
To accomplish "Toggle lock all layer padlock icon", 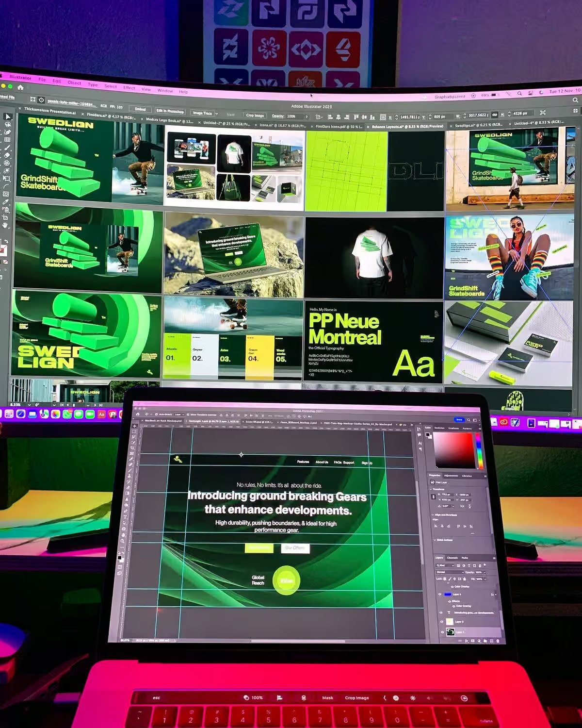I will [x=465, y=579].
